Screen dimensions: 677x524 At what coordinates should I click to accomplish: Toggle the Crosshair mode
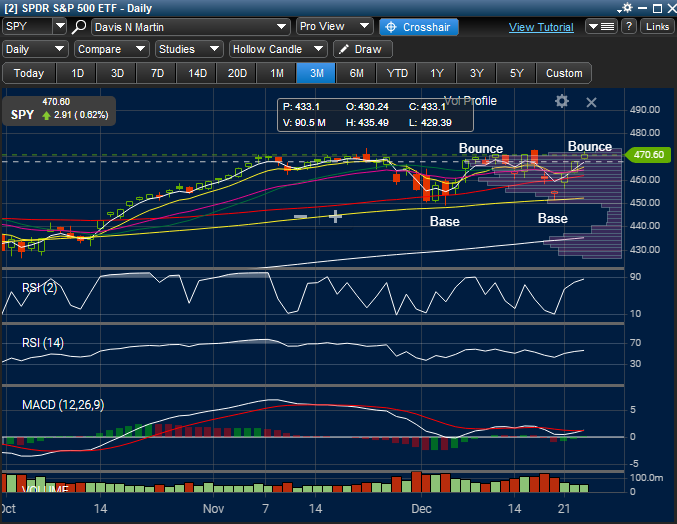[x=419, y=27]
